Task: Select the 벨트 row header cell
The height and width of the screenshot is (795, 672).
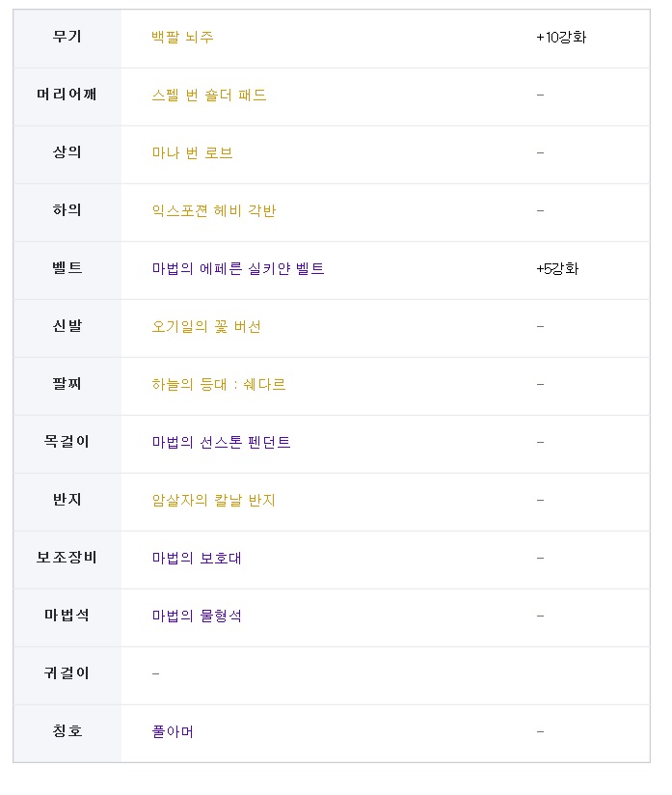Action: click(x=67, y=270)
